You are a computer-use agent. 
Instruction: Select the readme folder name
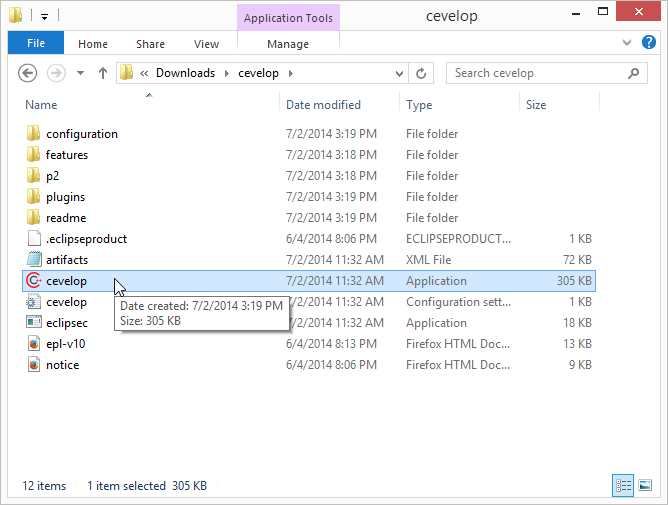pyautogui.click(x=66, y=218)
